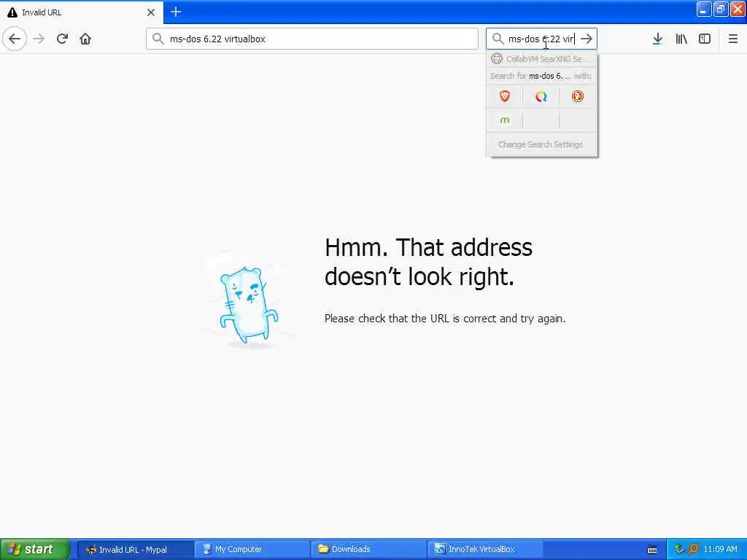747x560 pixels.
Task: Open the Downloads toolbar arrow
Action: (658, 39)
